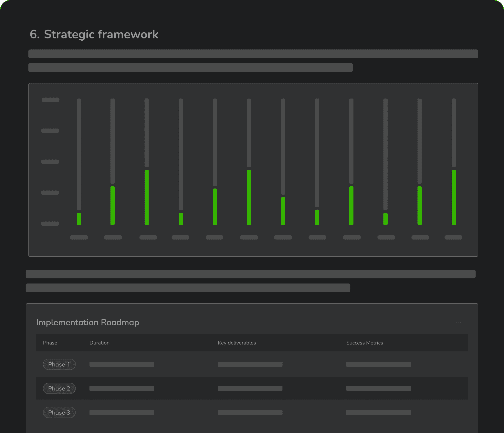Select the Phase 2 pill

pyautogui.click(x=59, y=388)
